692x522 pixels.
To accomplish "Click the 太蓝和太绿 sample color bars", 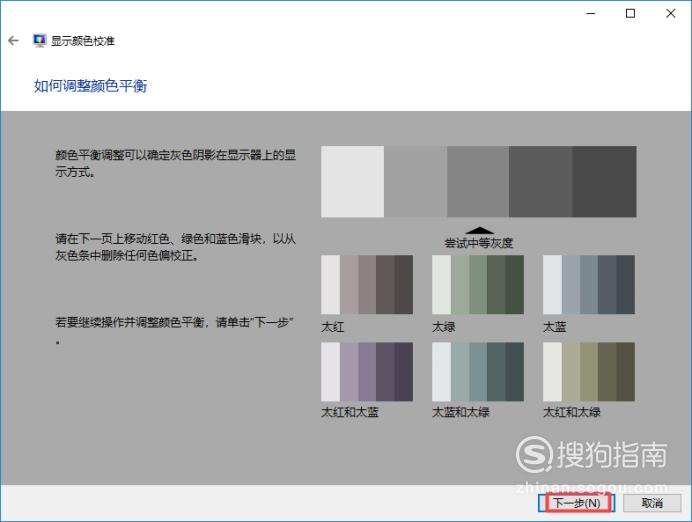I will (478, 372).
